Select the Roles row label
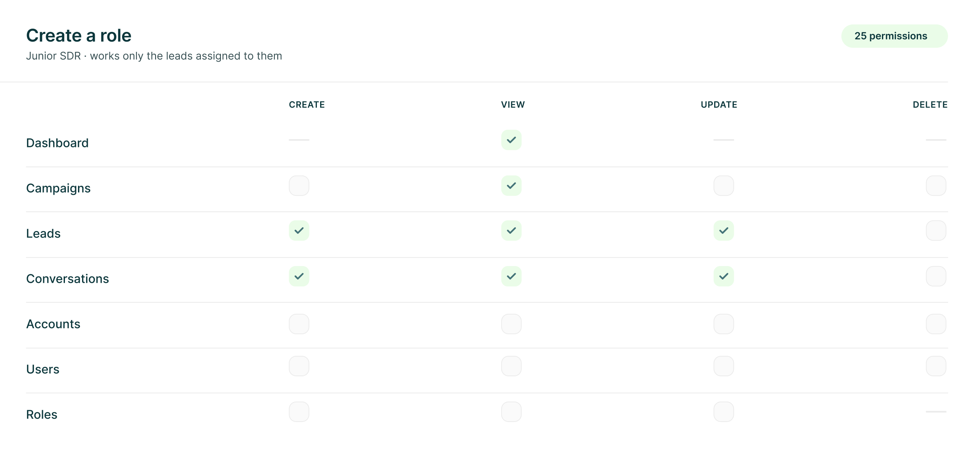Image resolution: width=980 pixels, height=453 pixels. point(42,415)
